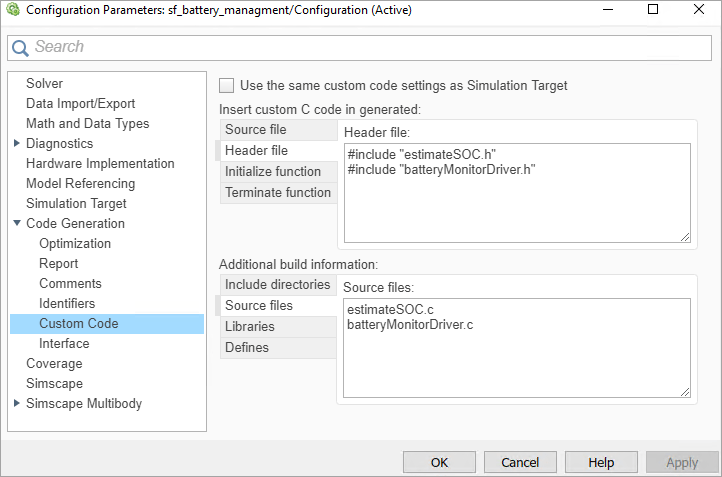Open Simulation Target pane

pyautogui.click(x=76, y=204)
